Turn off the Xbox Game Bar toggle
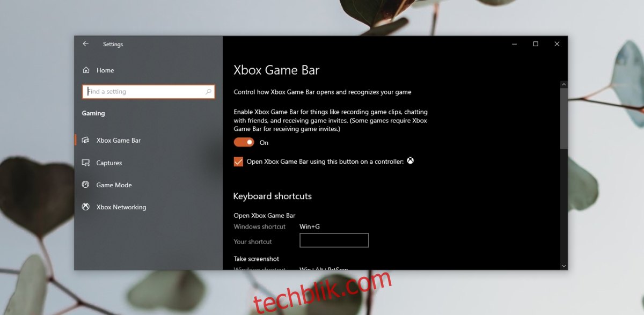The height and width of the screenshot is (315, 644). [x=244, y=142]
